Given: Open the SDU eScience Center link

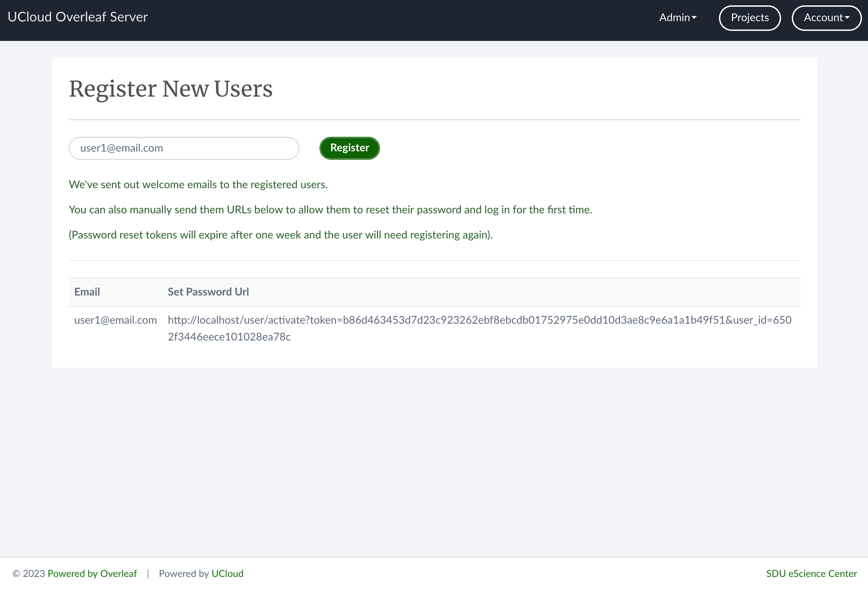Looking at the screenshot, I should pyautogui.click(x=811, y=573).
